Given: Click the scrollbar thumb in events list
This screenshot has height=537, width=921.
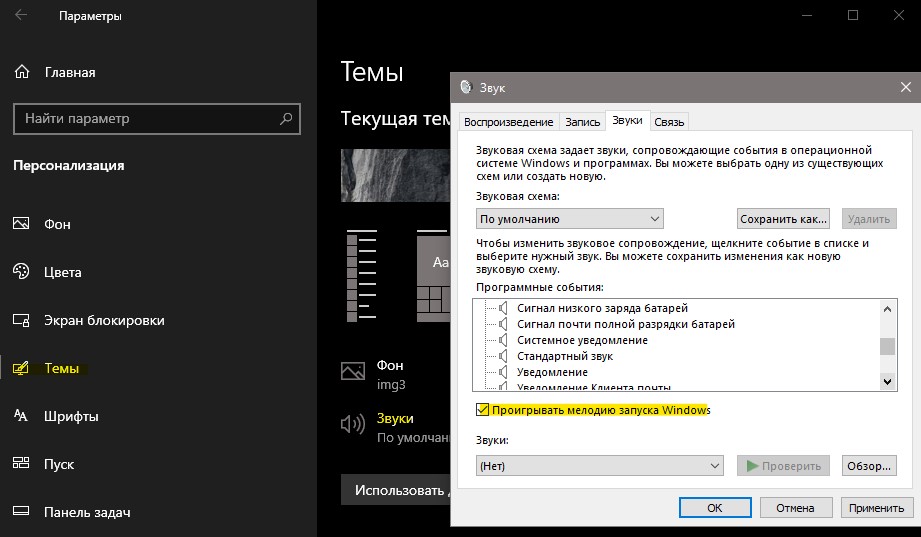Looking at the screenshot, I should [x=888, y=346].
